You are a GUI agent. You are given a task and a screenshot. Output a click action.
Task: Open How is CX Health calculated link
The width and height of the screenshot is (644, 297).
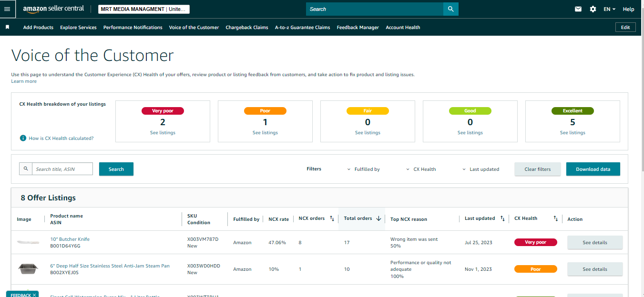(x=61, y=139)
